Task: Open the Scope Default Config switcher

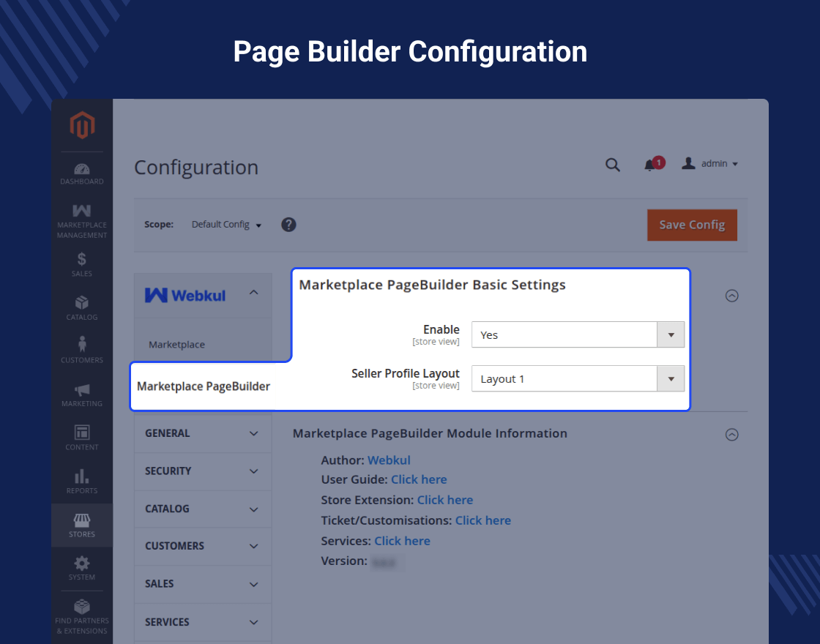Action: pyautogui.click(x=226, y=225)
